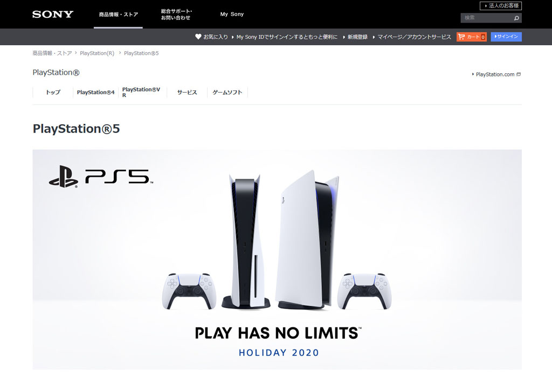This screenshot has width=552, height=392.
Task: Click the search magnifier icon
Action: tap(516, 18)
